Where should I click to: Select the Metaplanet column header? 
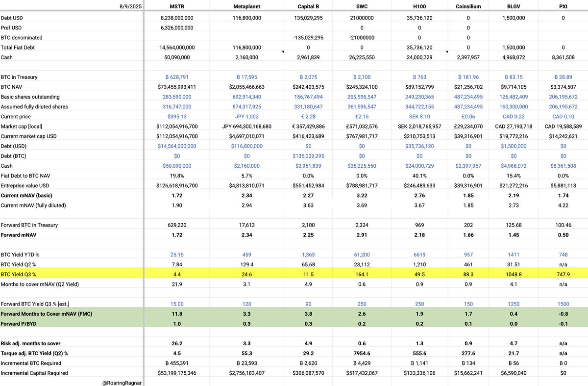[247, 6]
